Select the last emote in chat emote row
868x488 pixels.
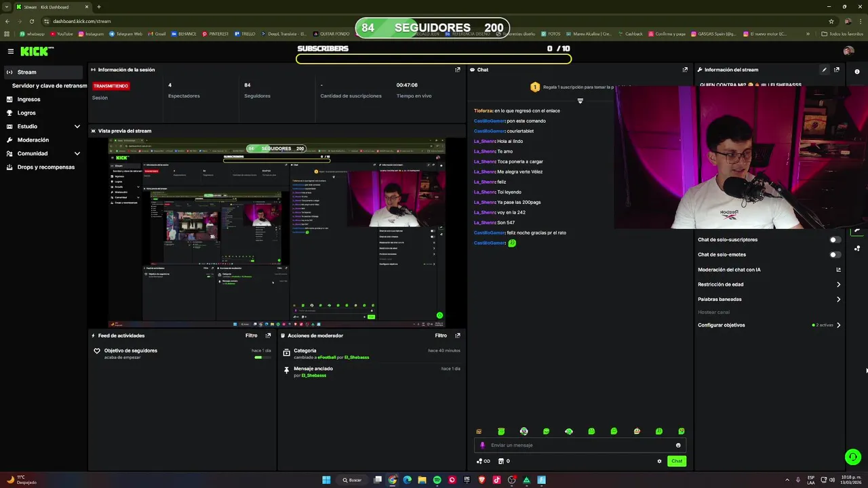click(682, 431)
